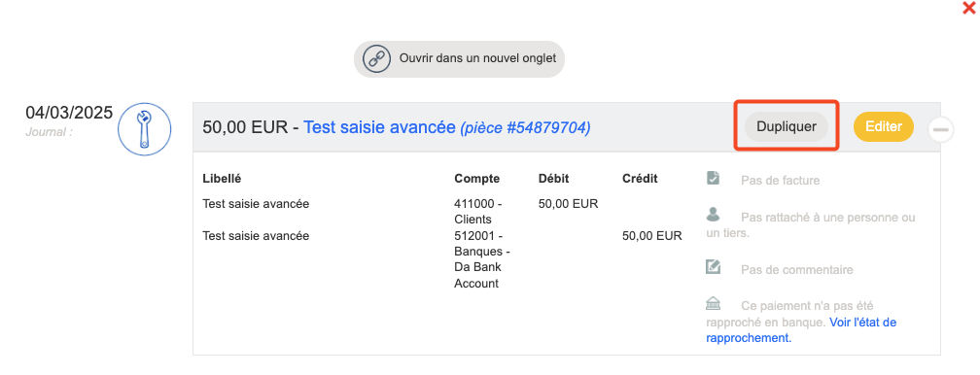
Task: Click the 04/03/2025 date
Action: pos(69,113)
